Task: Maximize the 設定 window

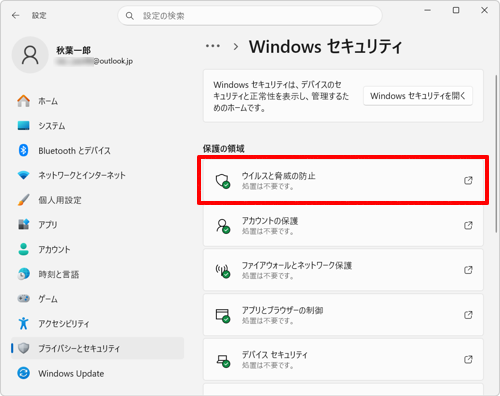Action: [456, 10]
